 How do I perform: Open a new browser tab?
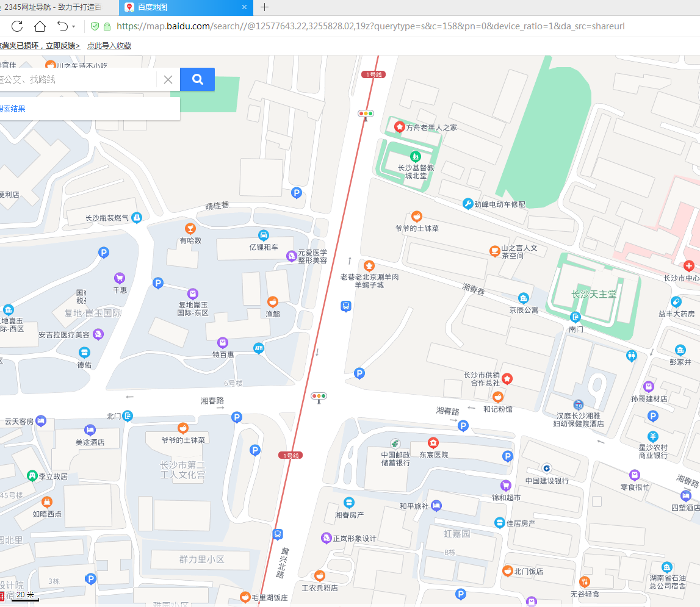[x=264, y=7]
